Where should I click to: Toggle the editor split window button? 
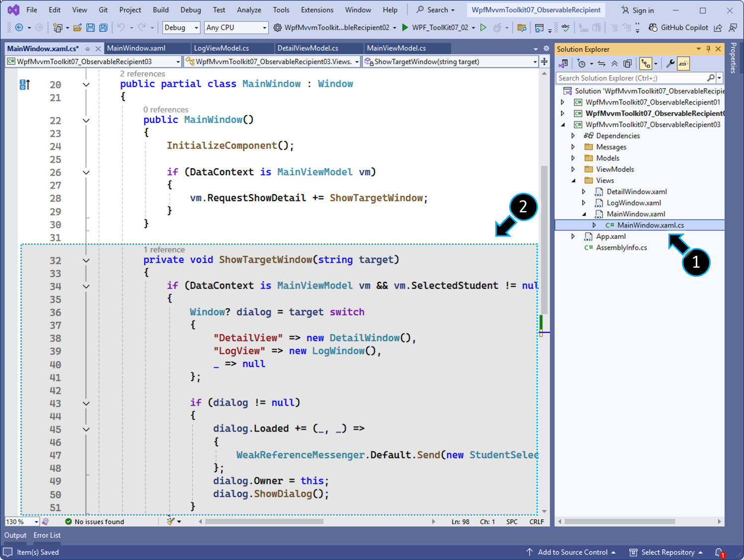click(544, 62)
